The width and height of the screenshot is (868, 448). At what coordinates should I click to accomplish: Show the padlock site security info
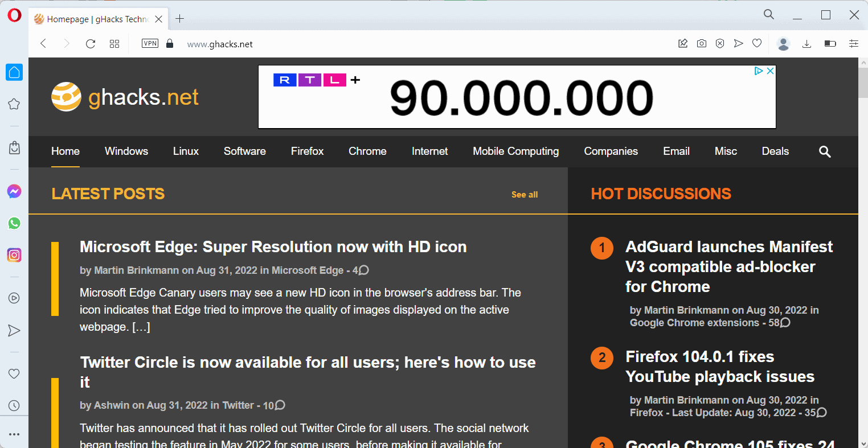tap(169, 43)
